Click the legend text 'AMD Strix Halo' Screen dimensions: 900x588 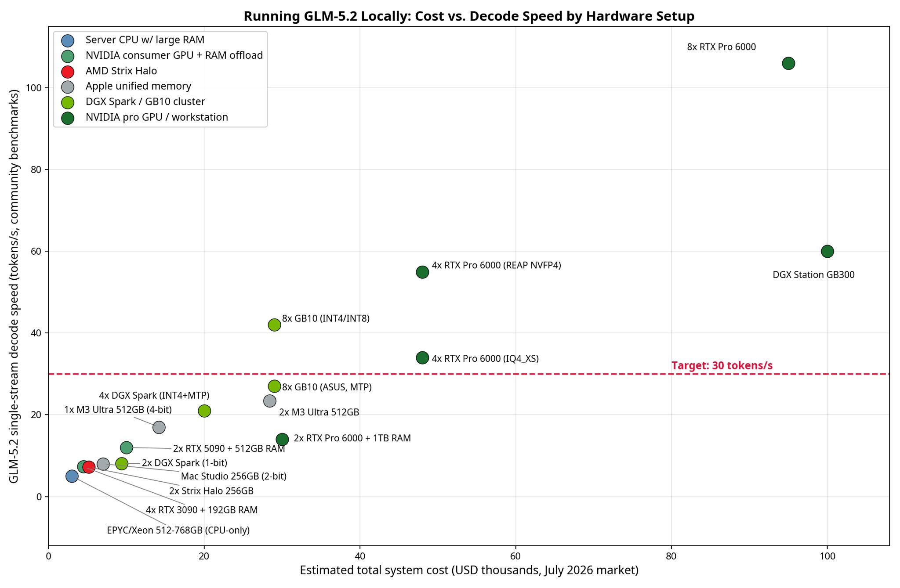121,71
